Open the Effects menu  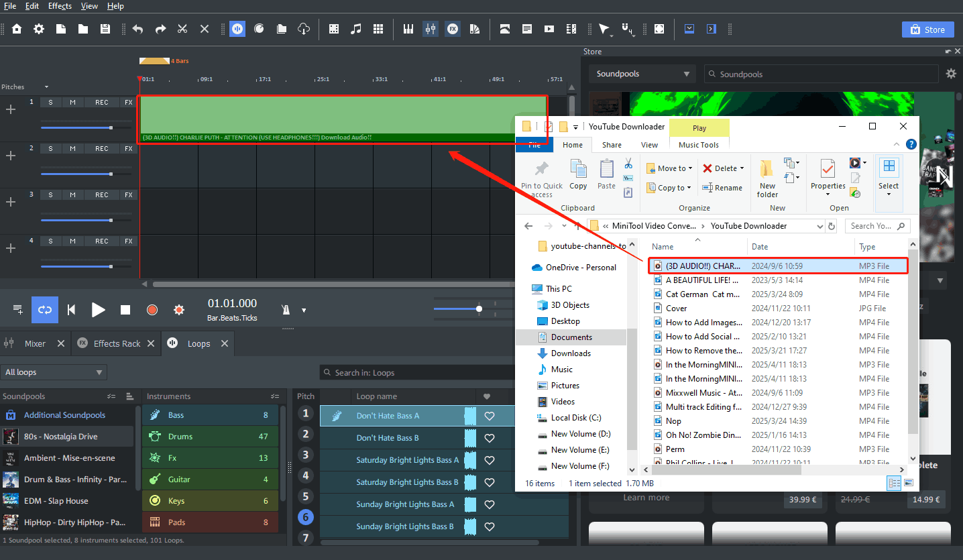(x=60, y=6)
